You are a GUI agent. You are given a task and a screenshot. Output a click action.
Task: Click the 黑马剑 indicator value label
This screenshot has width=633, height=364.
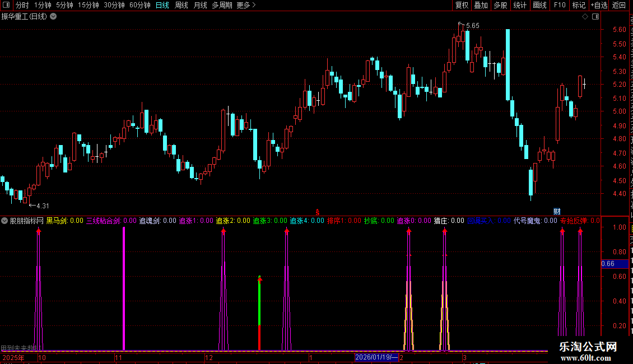[x=64, y=221]
